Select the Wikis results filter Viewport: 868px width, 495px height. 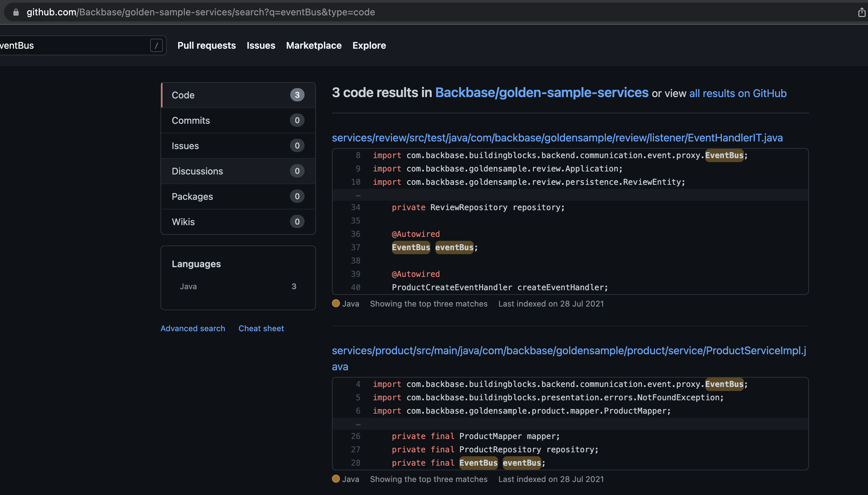coord(238,222)
